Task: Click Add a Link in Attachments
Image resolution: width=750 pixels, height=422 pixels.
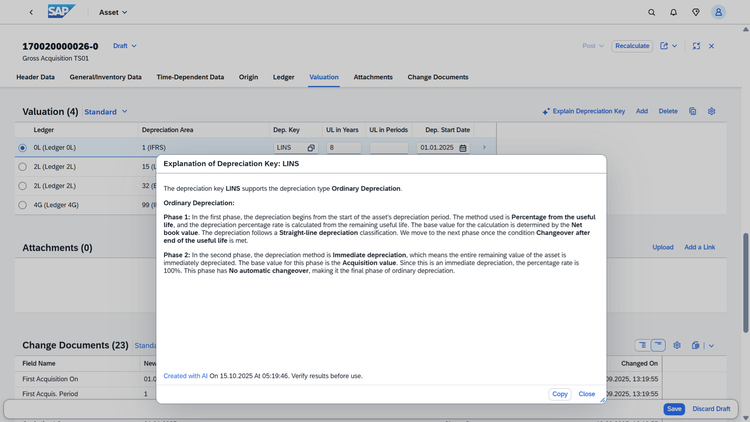Action: tap(699, 247)
